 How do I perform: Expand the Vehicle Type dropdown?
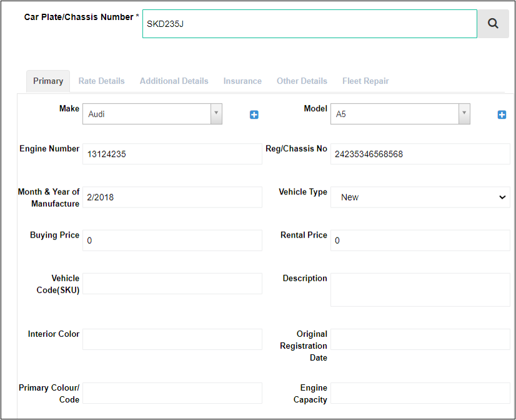[x=420, y=197]
